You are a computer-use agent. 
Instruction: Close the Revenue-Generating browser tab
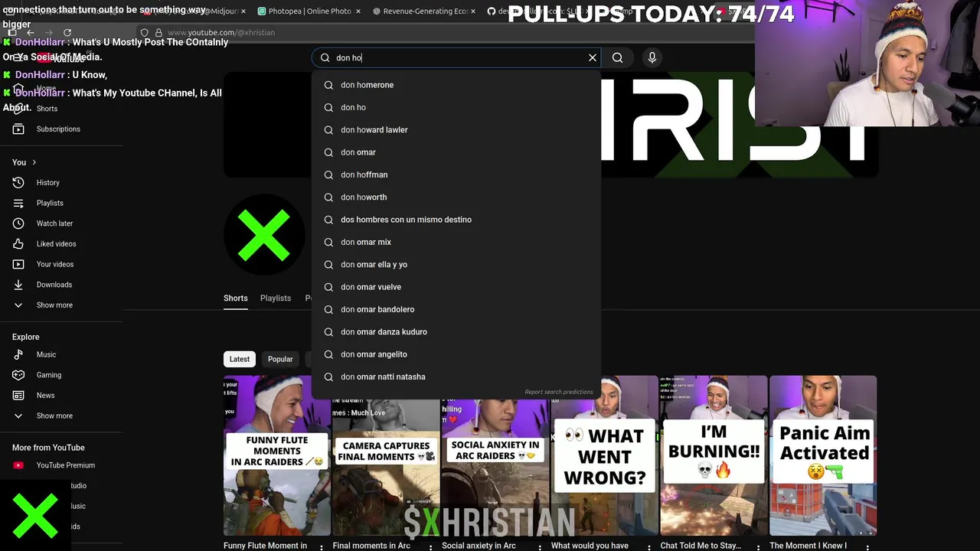472,11
